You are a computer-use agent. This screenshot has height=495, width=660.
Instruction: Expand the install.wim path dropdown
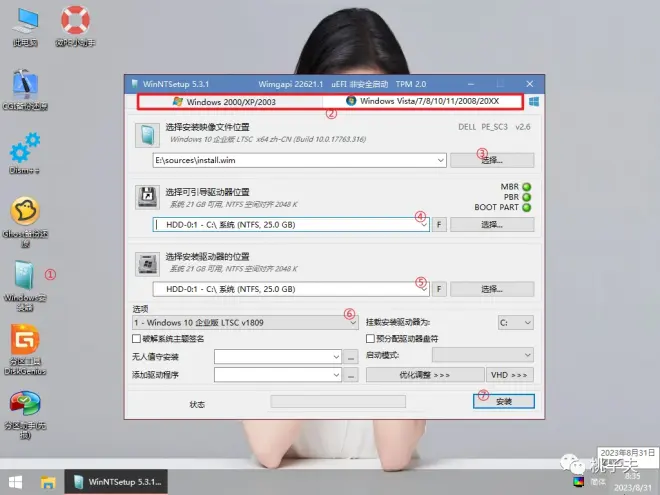click(440, 160)
